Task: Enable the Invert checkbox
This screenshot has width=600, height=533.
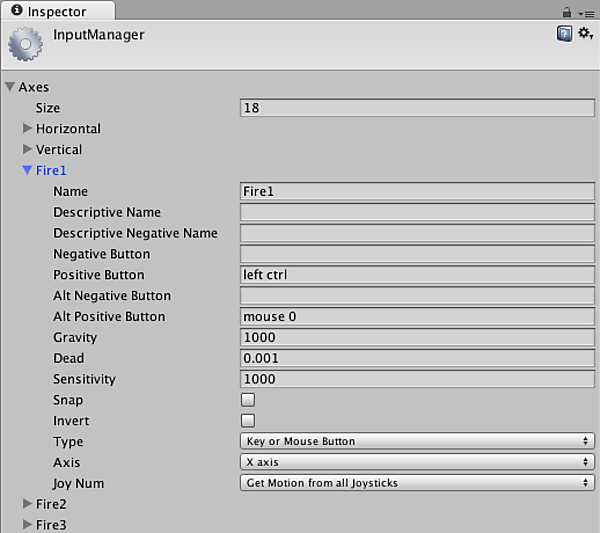Action: pos(248,421)
